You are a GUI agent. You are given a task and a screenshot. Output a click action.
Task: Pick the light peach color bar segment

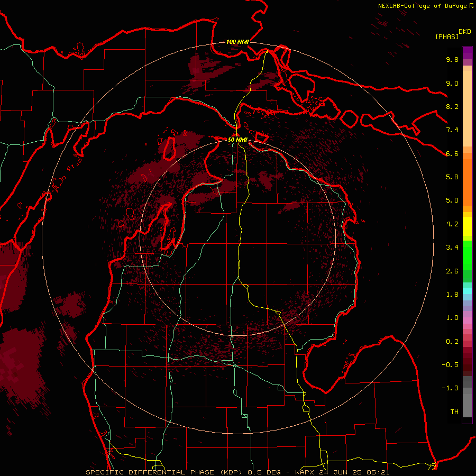[467, 108]
